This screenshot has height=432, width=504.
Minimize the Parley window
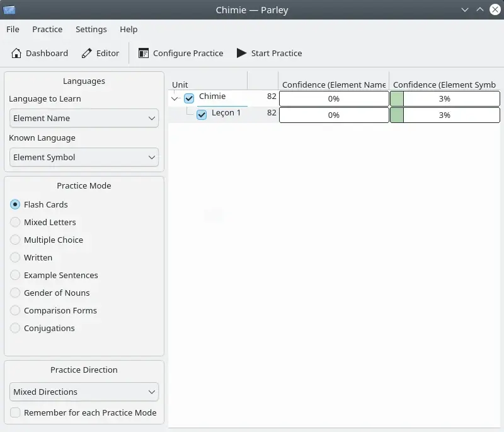(x=465, y=9)
